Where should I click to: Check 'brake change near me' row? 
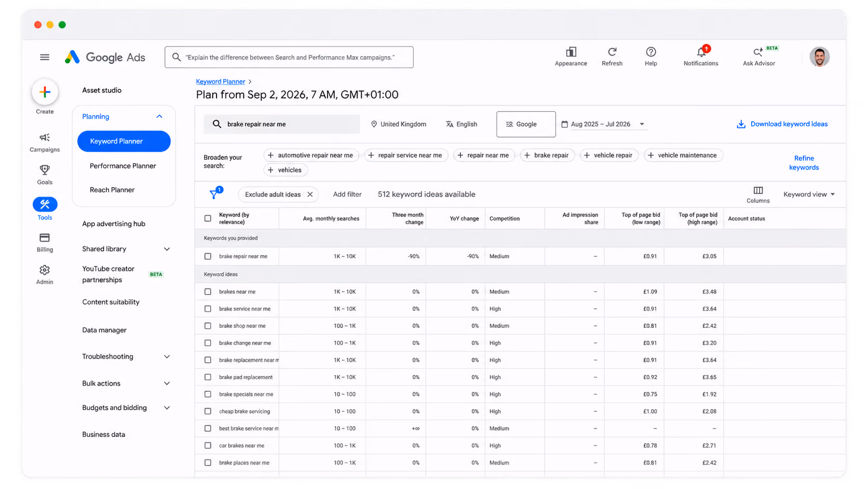[208, 343]
